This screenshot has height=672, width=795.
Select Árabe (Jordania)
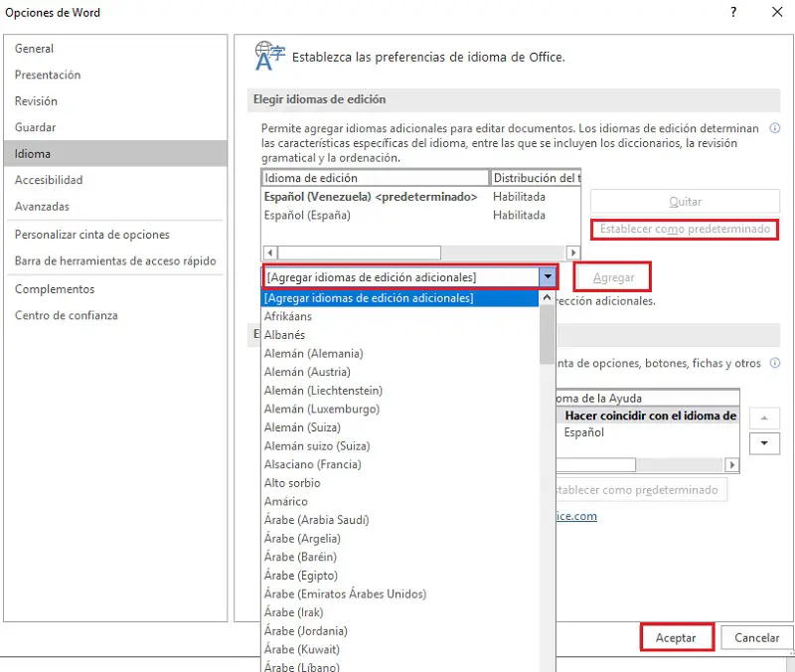[399, 631]
